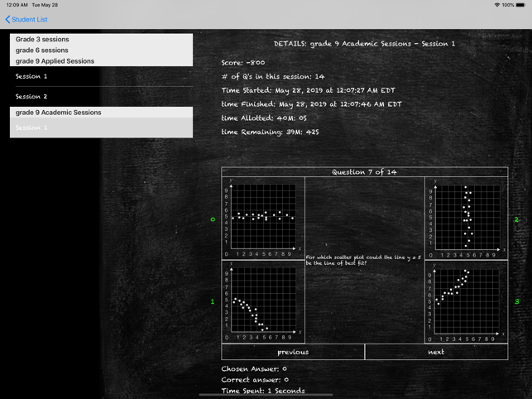Select the vertical scatter plot option 2
This screenshot has width=532, height=399.
click(x=467, y=219)
